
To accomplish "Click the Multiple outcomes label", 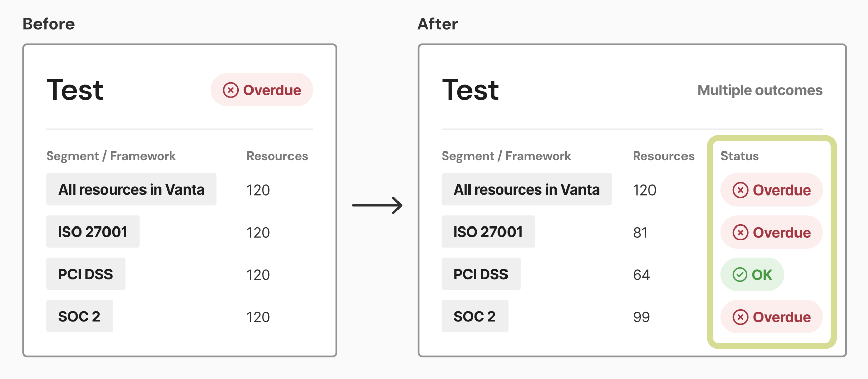I will tap(759, 90).
